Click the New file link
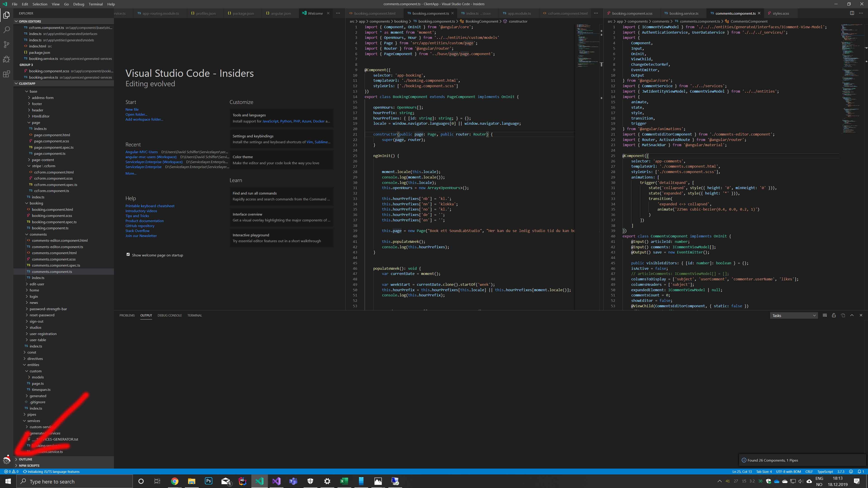868x488 pixels. pyautogui.click(x=132, y=109)
